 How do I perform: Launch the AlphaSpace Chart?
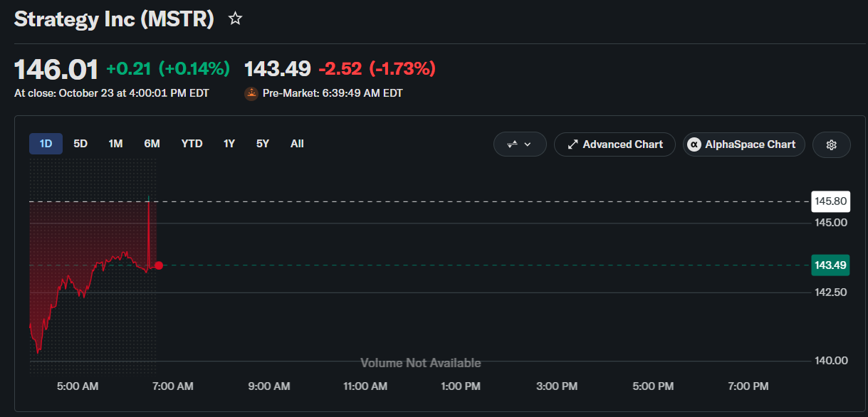click(x=744, y=144)
